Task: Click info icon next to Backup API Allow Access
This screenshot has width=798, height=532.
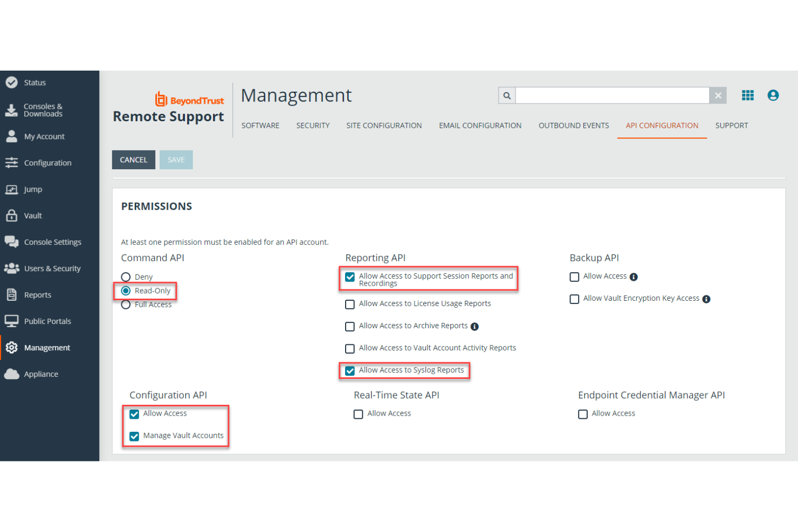Action: [634, 277]
